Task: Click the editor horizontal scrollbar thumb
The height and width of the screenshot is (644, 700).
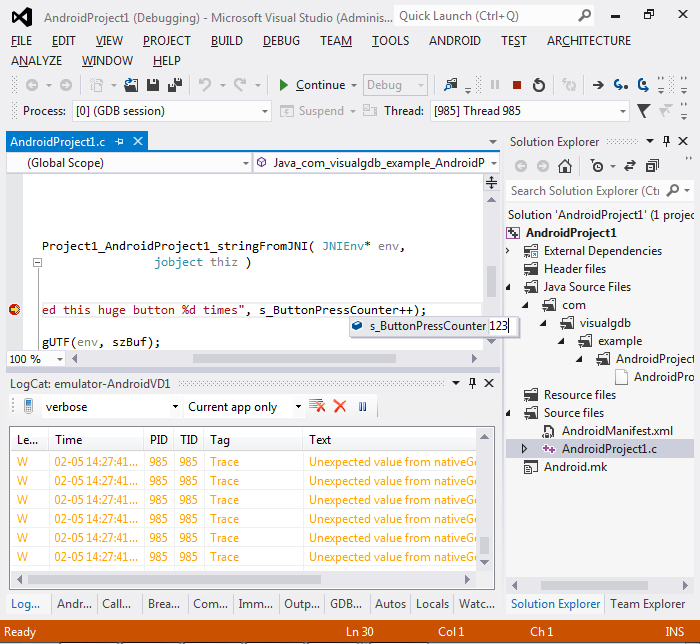Action: click(294, 359)
